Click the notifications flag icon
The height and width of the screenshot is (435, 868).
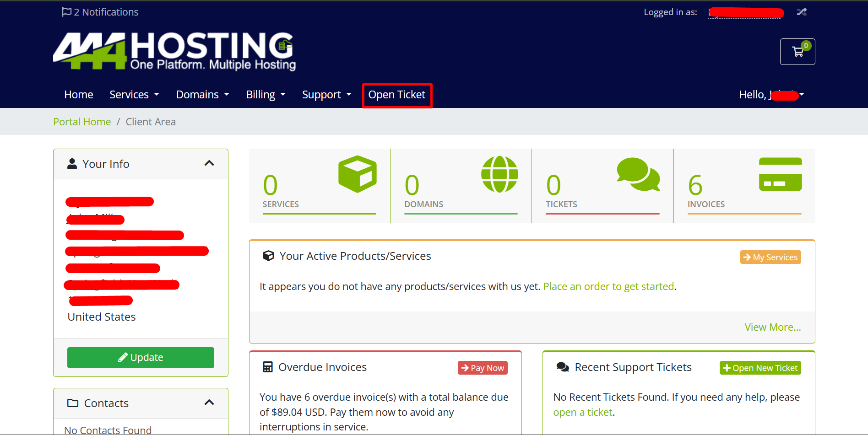pos(67,12)
